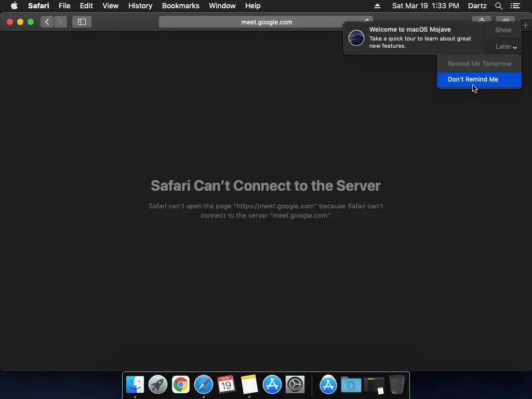Click the error description mentioning https://meet.google.com
Image resolution: width=532 pixels, height=399 pixels.
265,211
